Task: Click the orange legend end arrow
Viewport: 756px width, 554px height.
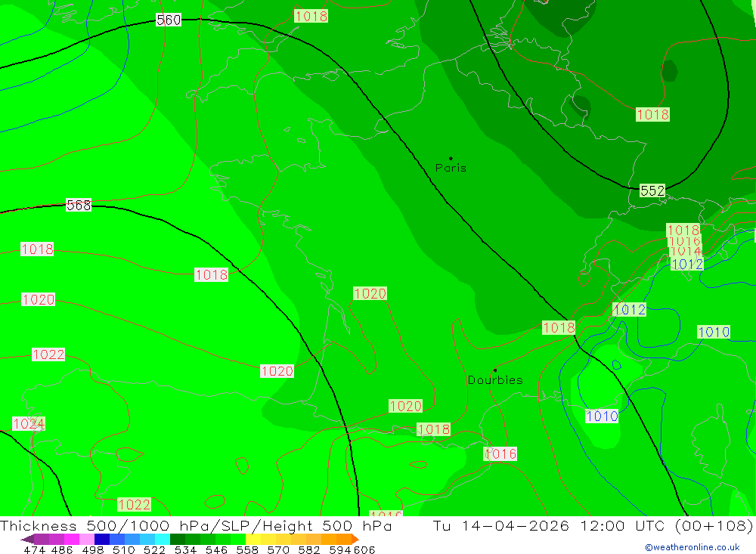Action: coord(355,539)
